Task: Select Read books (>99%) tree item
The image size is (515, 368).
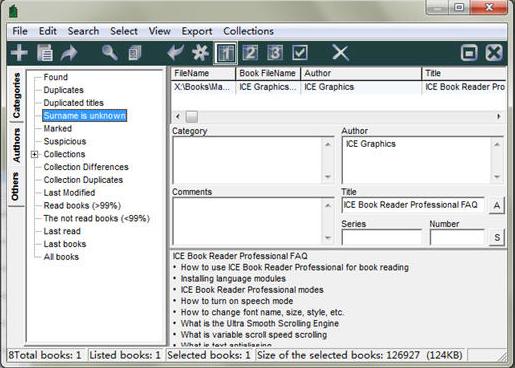Action: [82, 205]
